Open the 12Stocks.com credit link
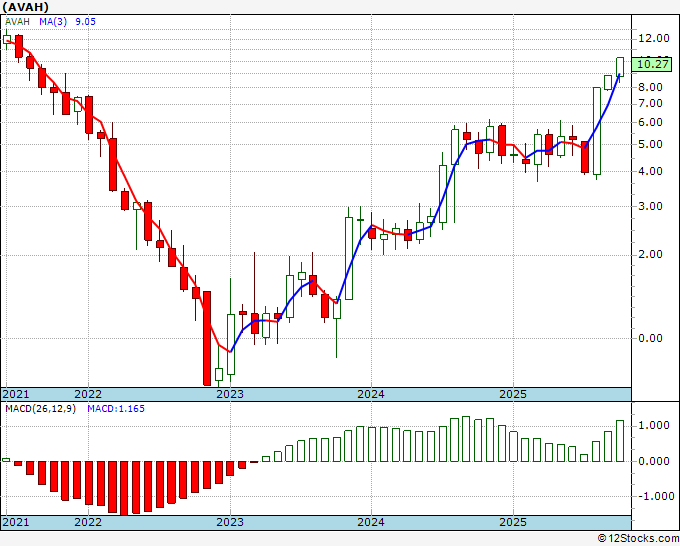The height and width of the screenshot is (546, 680). click(638, 539)
